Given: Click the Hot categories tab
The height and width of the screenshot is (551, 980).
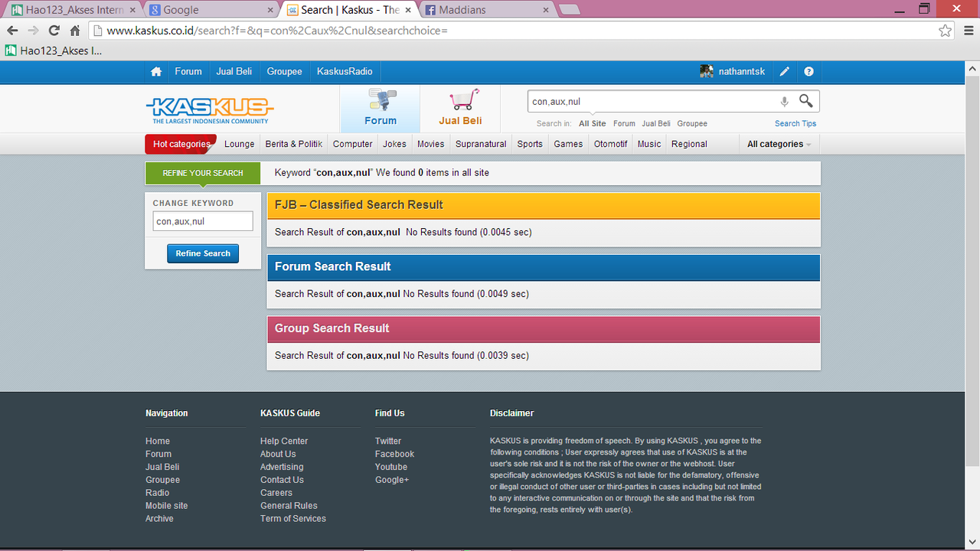Looking at the screenshot, I should click(x=181, y=144).
